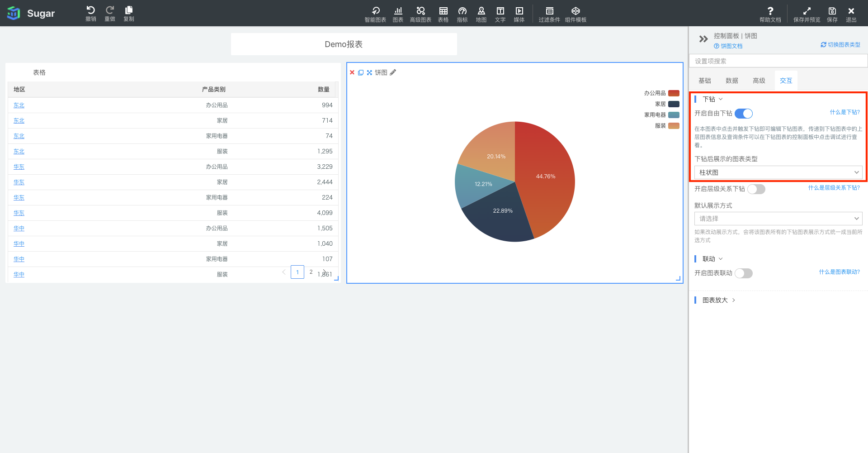Click the 办公用品 red legend swatch
Image resolution: width=868 pixels, height=453 pixels.
click(674, 93)
